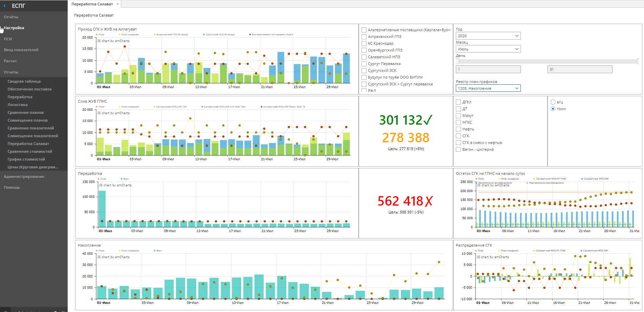Open Администрирование in the sidebar
The width and height of the screenshot is (644, 312).
[24, 176]
